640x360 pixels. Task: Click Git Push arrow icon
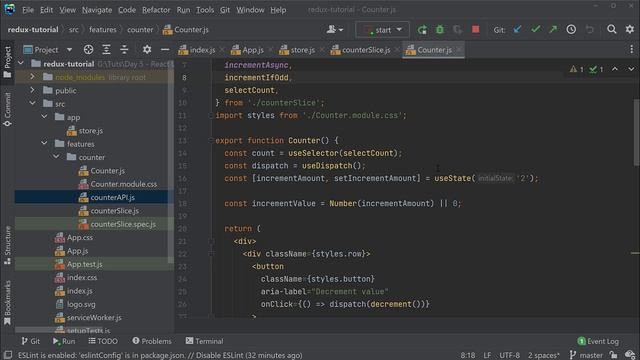(x=553, y=29)
